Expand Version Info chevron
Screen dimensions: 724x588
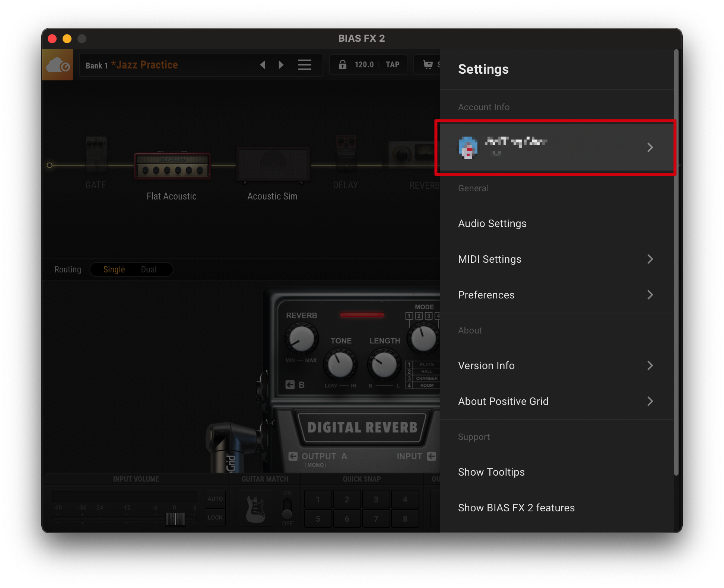pos(650,365)
